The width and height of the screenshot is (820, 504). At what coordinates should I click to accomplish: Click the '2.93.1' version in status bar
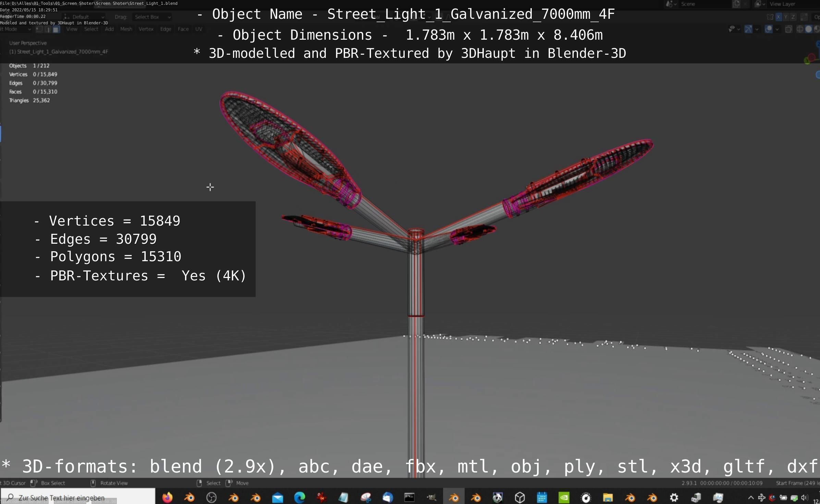[x=689, y=483]
